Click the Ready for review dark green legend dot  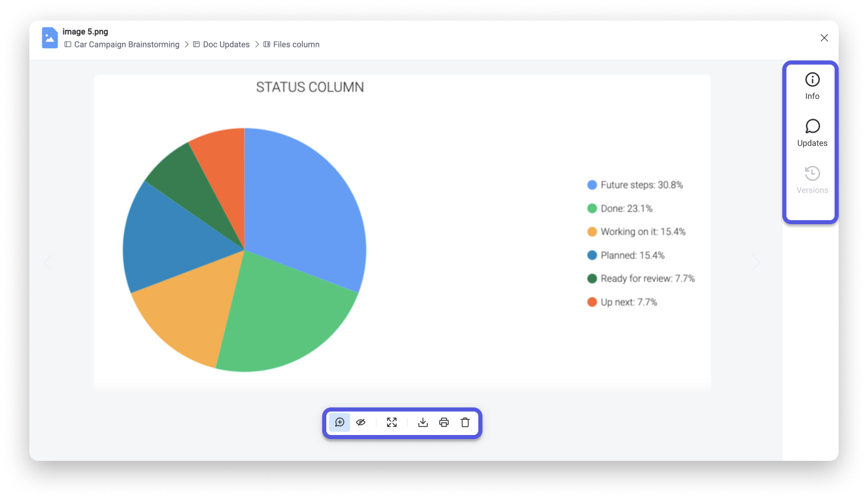(x=592, y=279)
